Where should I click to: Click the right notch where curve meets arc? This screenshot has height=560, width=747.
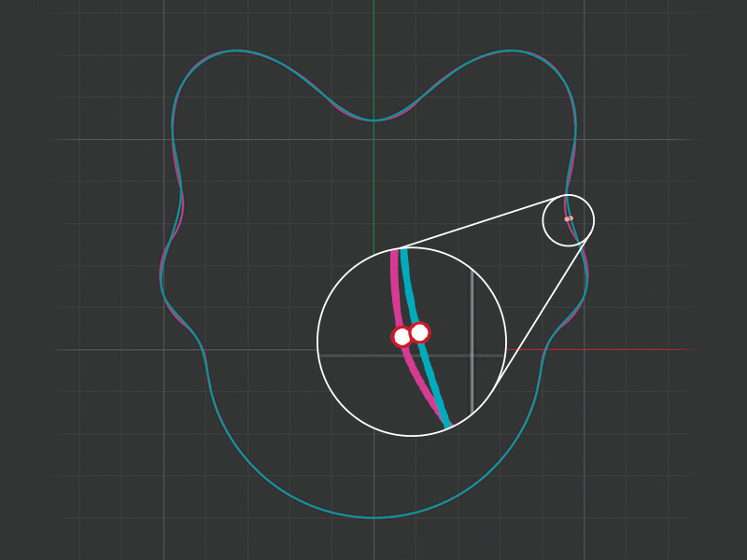549,340
